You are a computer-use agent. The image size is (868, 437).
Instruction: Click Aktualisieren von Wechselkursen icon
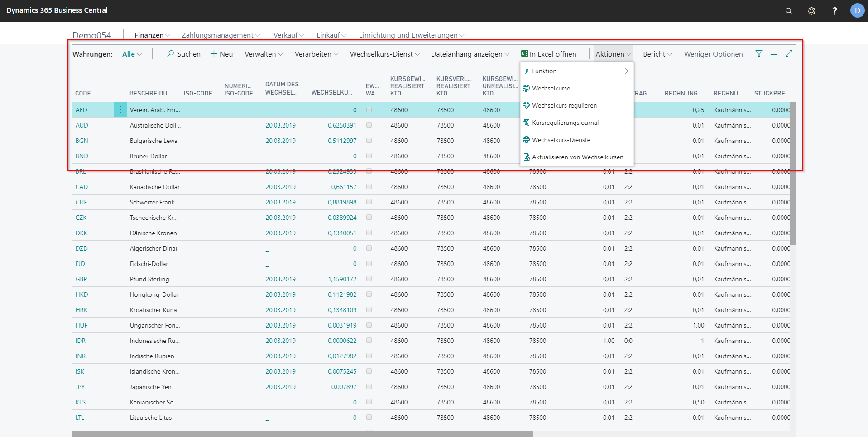point(526,157)
